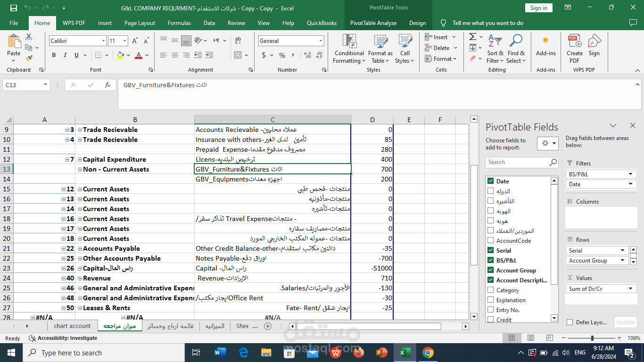The image size is (644, 362).
Task: Click the Insert Function fx icon
Action: 107,85
